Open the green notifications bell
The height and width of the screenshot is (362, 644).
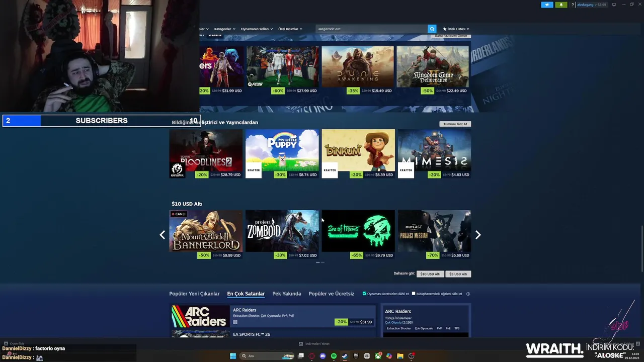click(561, 5)
